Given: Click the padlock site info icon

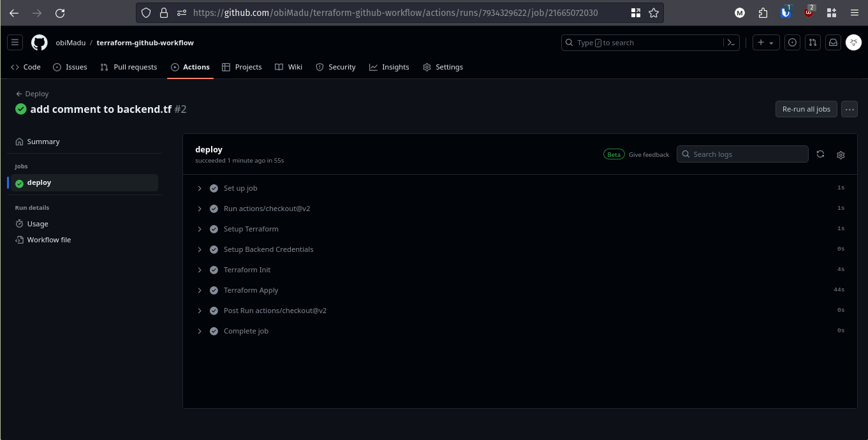Looking at the screenshot, I should [164, 13].
